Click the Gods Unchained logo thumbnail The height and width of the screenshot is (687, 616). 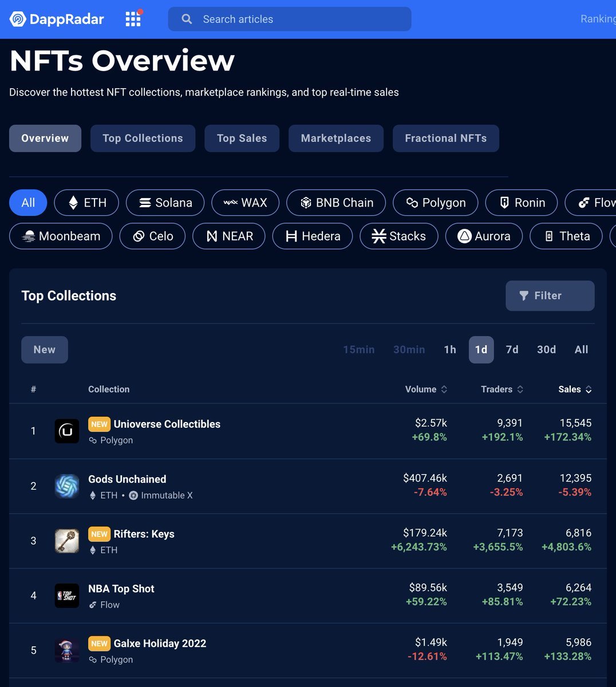pos(67,486)
